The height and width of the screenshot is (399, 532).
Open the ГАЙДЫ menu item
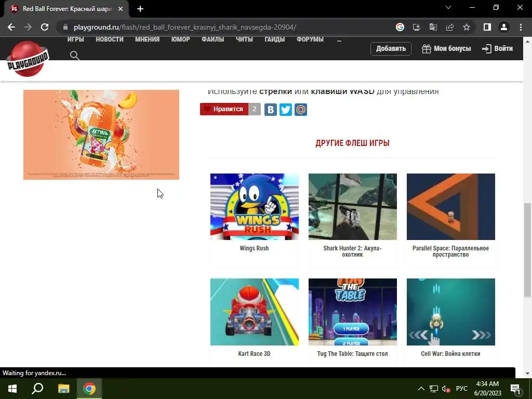point(275,39)
